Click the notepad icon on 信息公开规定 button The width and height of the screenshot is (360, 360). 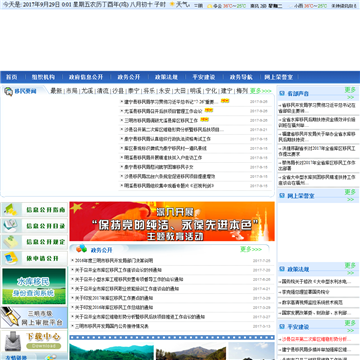(x=11, y=242)
